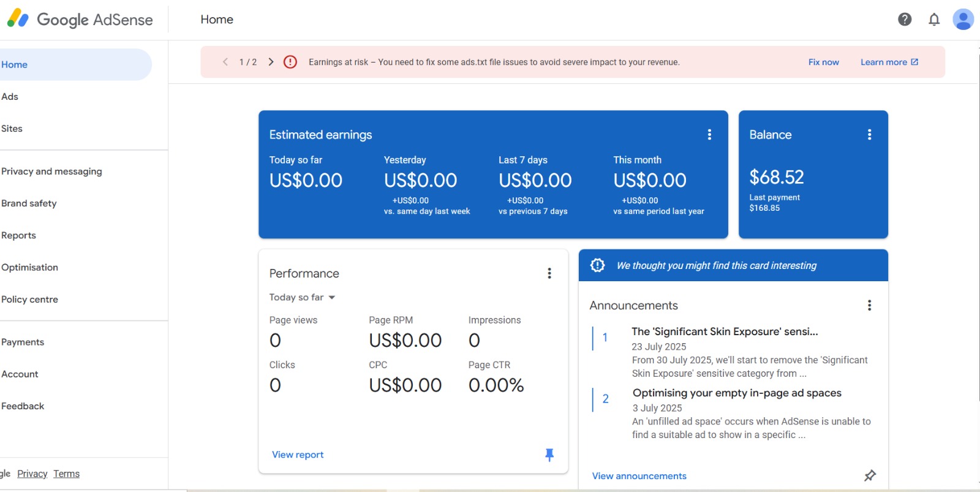Click View announcements link
This screenshot has height=492, width=980.
click(x=639, y=476)
